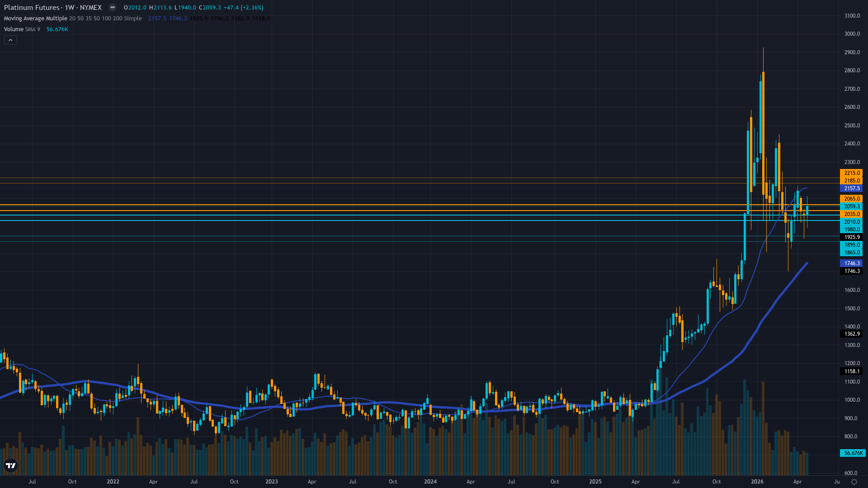Viewport: 868px width, 488px height.
Task: Click the 800.0 tick on the price scale
Action: click(x=851, y=436)
